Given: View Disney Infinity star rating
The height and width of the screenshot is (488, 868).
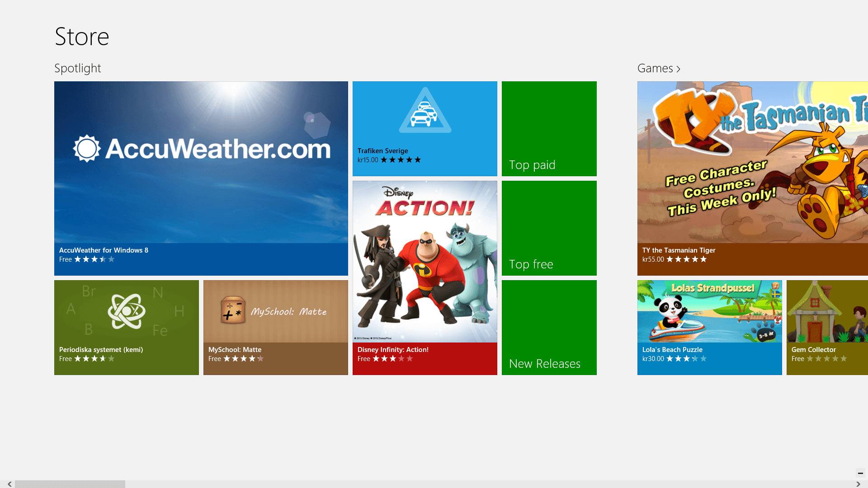Looking at the screenshot, I should pos(392,358).
